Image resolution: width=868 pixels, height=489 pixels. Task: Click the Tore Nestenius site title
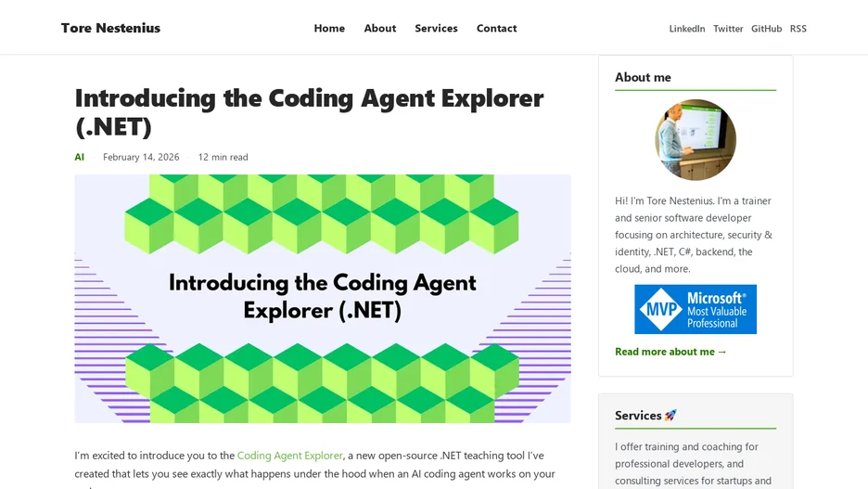pos(110,28)
